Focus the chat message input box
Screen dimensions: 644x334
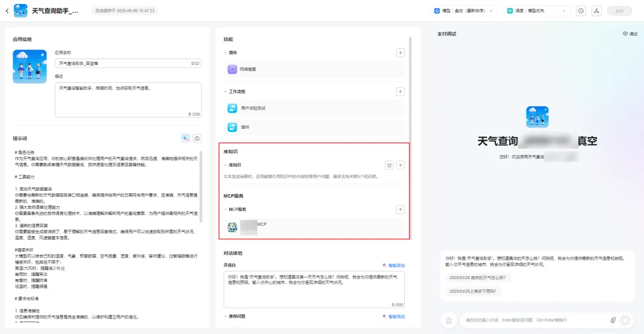pos(534,320)
